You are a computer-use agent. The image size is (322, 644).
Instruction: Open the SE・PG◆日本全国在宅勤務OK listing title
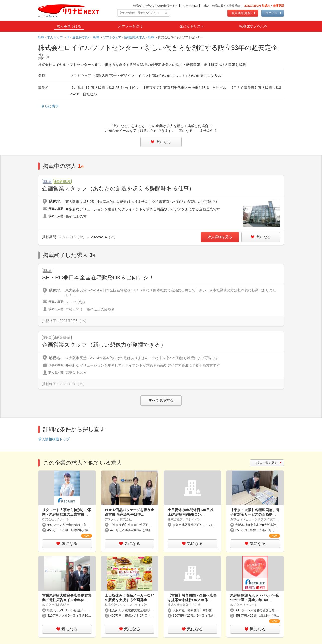[x=98, y=278]
